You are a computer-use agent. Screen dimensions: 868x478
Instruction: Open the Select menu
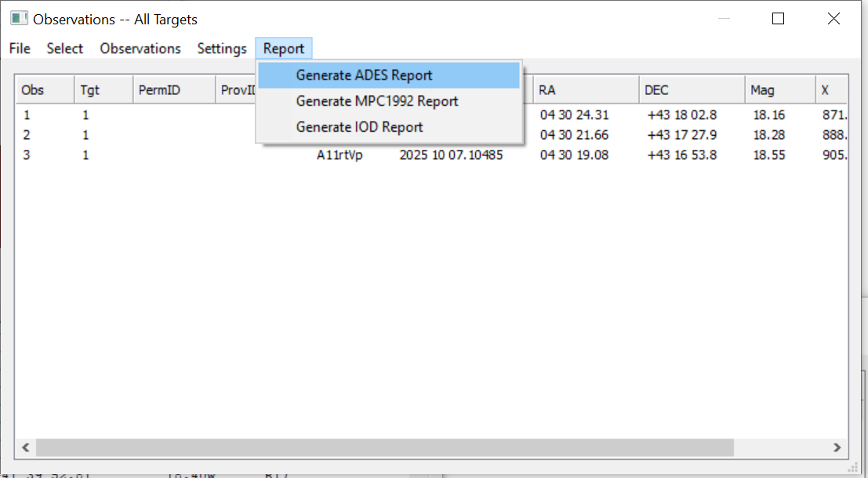pyautogui.click(x=64, y=49)
